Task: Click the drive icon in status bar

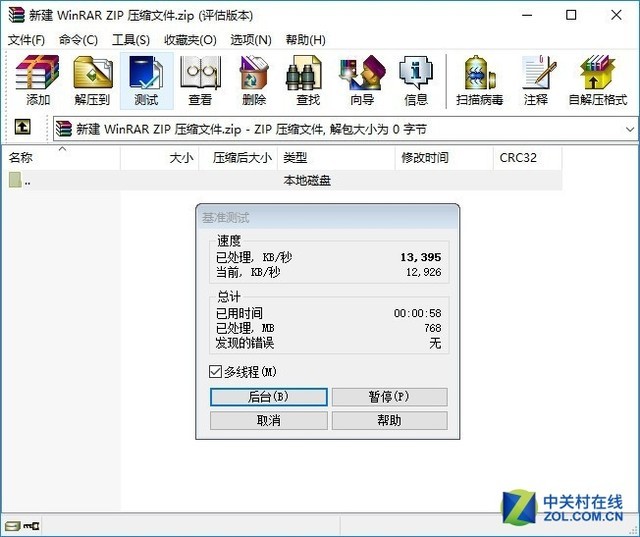Action: click(12, 526)
